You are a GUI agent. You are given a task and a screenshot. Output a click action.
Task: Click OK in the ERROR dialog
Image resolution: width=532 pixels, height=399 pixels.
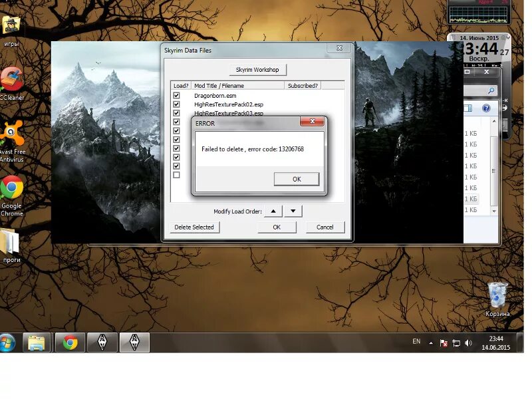click(297, 179)
